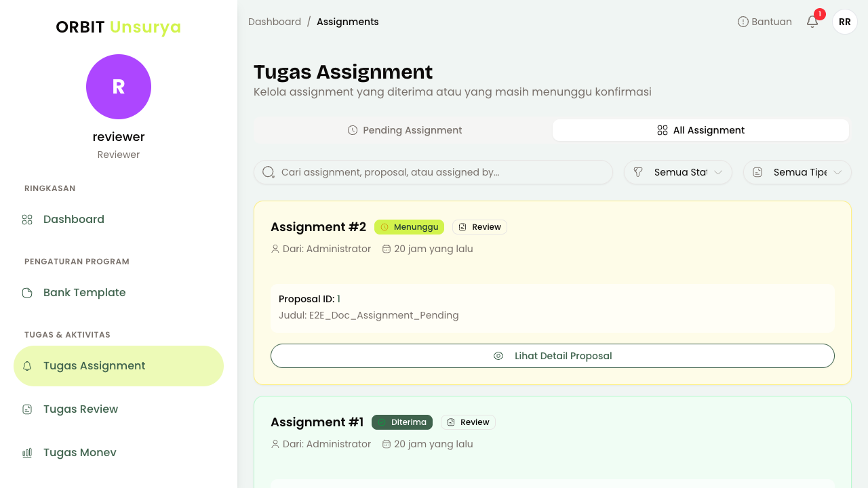Click the search magnifier icon
Screen dimensions: 868x488
[269, 172]
